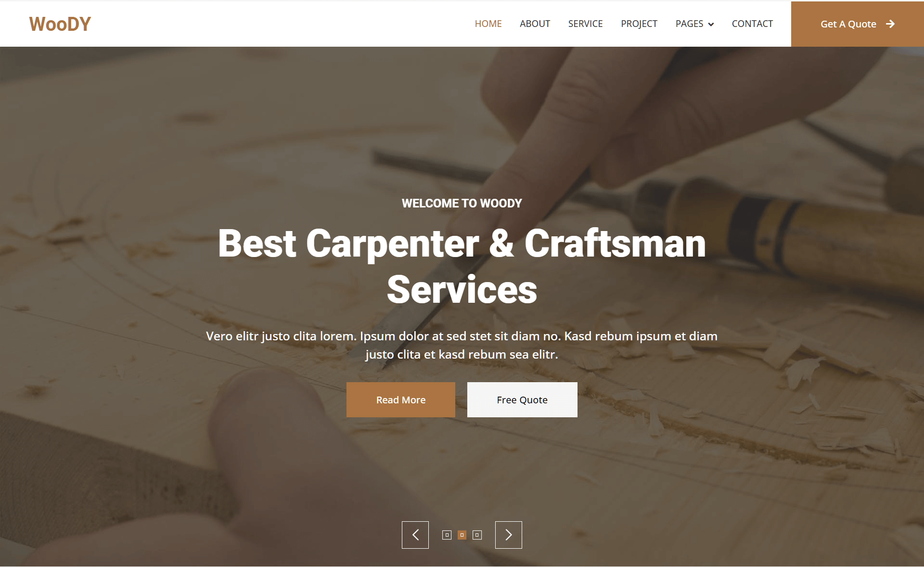Navigate to SERVICE menu item
This screenshot has width=924, height=567.
click(585, 23)
